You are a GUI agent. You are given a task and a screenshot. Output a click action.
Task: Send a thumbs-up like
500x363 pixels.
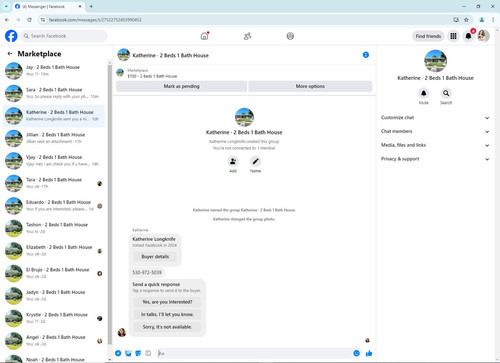pos(369,353)
